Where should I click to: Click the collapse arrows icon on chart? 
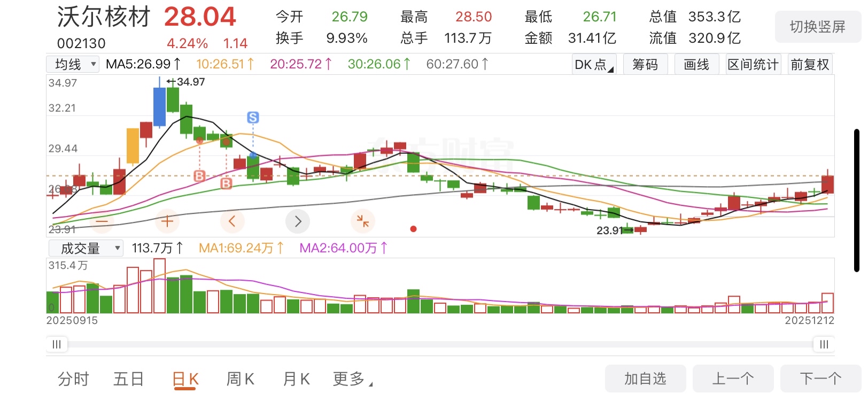pyautogui.click(x=363, y=221)
